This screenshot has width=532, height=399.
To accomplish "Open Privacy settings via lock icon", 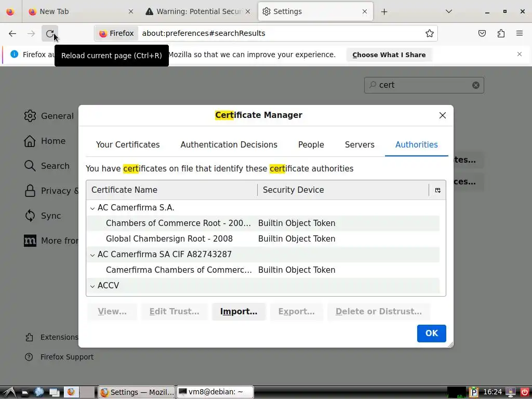I will click(30, 191).
